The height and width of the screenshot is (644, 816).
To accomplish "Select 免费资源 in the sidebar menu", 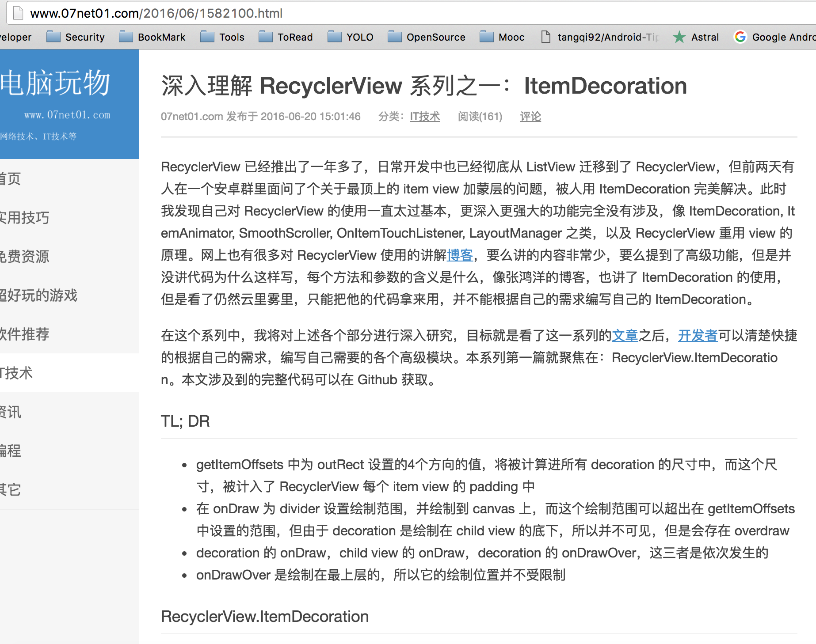I will pyautogui.click(x=25, y=257).
